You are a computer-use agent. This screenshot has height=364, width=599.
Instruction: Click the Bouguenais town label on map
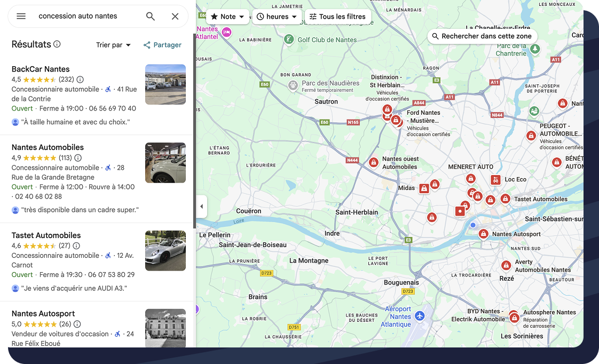pos(401,283)
